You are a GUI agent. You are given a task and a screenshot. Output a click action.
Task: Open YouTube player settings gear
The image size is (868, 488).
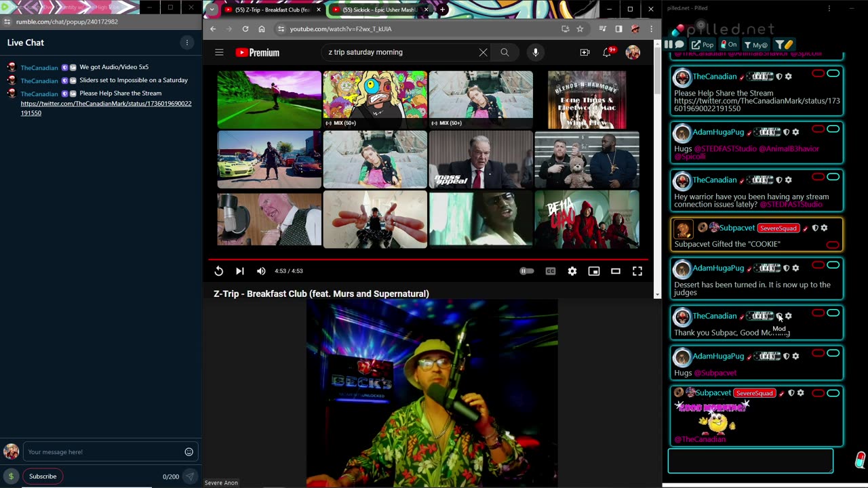[x=572, y=271]
